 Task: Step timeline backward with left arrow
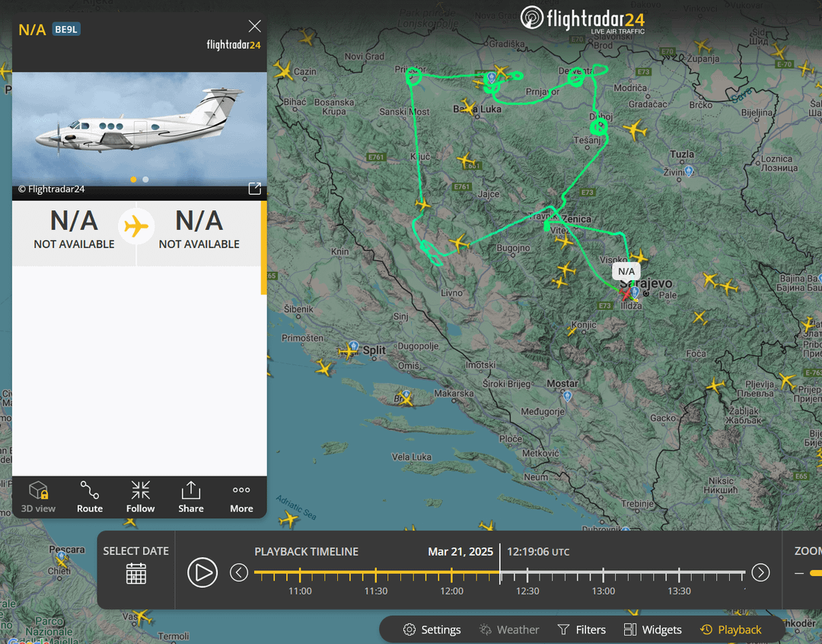click(x=239, y=572)
